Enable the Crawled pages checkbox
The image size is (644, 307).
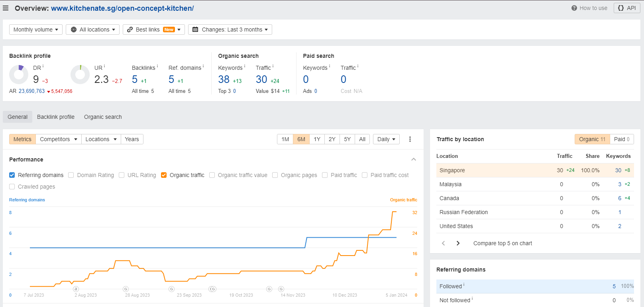[12, 187]
